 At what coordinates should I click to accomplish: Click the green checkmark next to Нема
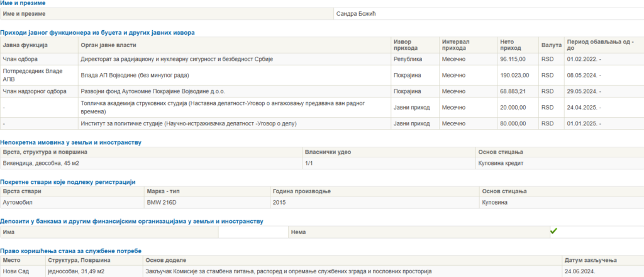[553, 232]
